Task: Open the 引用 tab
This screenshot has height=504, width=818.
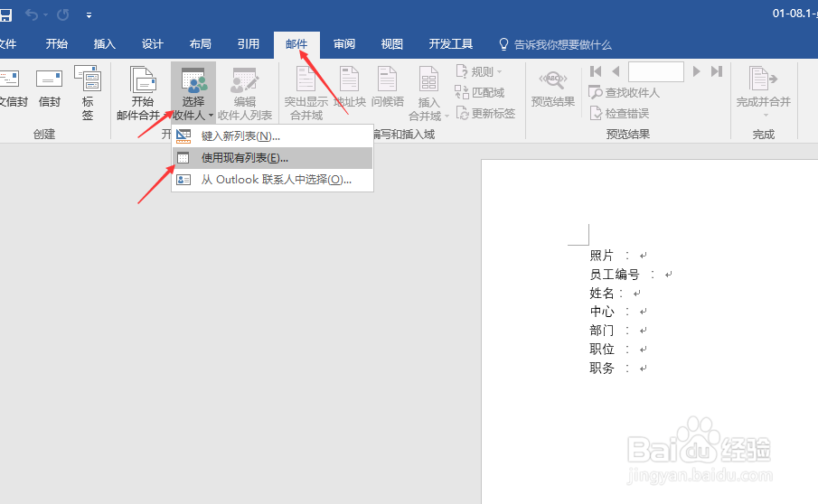Action: point(249,44)
